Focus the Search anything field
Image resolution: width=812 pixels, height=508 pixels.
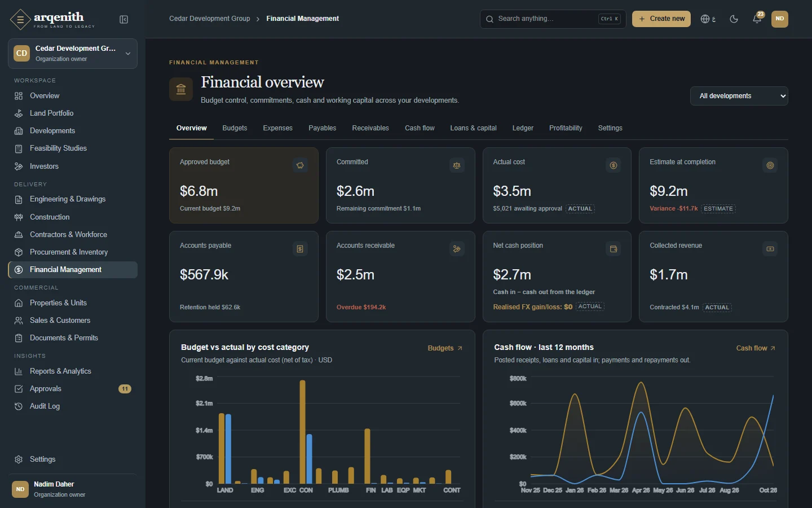click(x=553, y=19)
